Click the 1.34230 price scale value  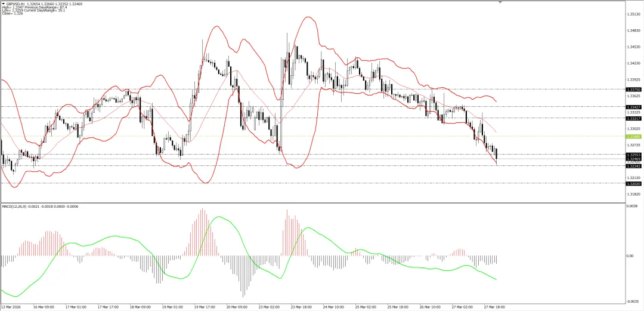coord(634,63)
